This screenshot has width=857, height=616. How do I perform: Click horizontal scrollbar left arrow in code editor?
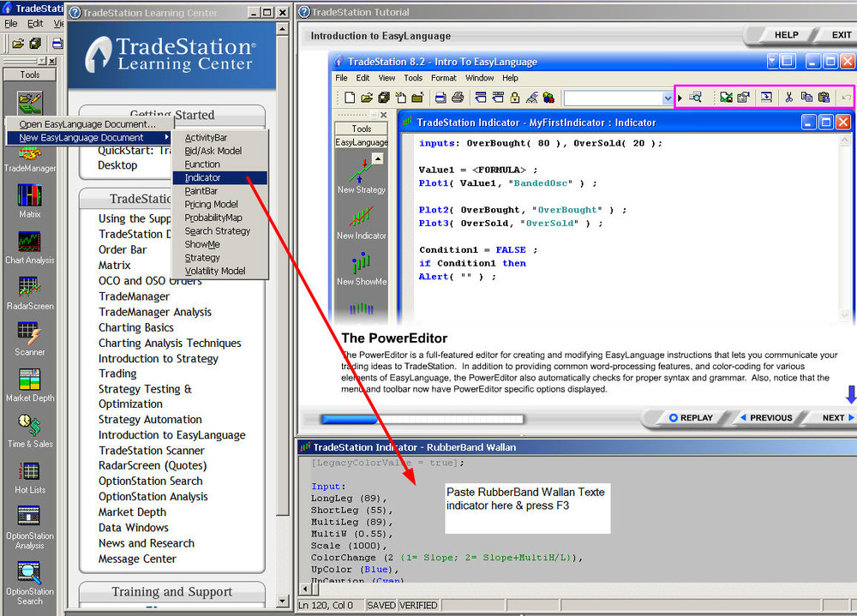(305, 589)
